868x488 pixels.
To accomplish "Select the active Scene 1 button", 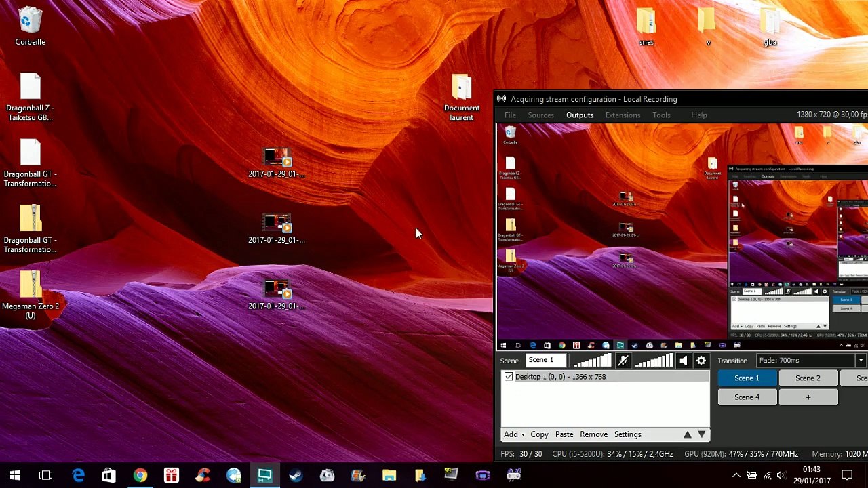I will (x=747, y=378).
